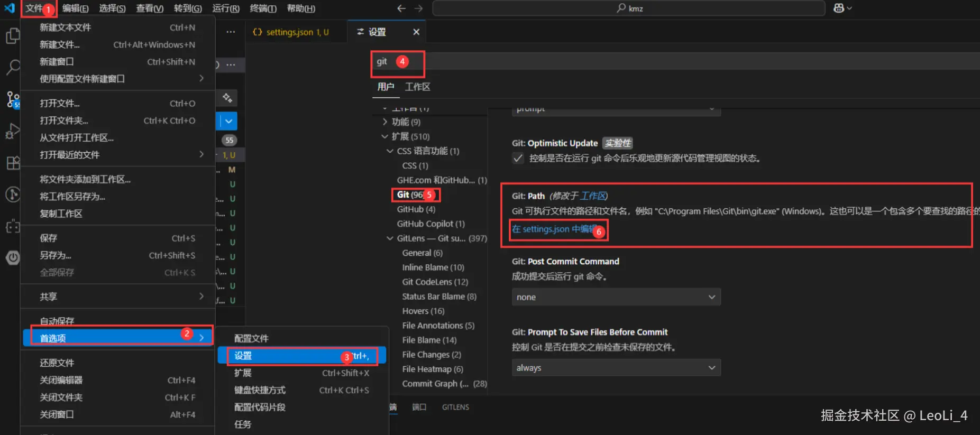Click the kmz command center search box
This screenshot has width=980, height=435.
tap(629, 8)
